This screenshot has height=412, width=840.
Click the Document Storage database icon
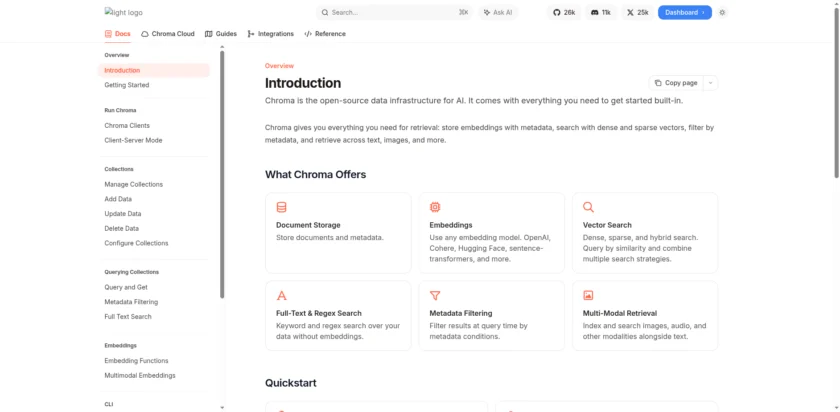coord(281,207)
